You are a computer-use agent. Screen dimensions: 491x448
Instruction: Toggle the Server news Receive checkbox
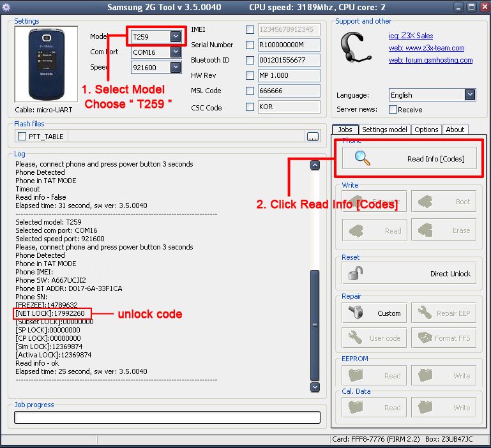(x=392, y=110)
